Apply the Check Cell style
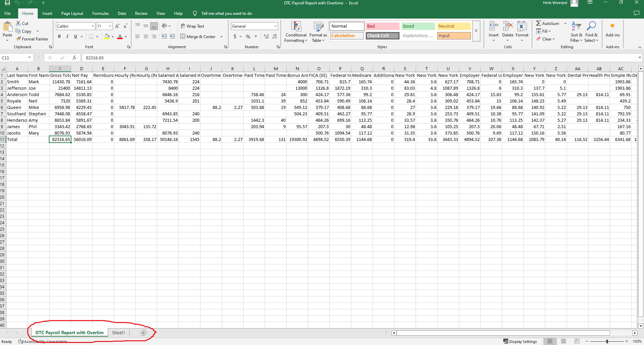 tap(383, 35)
